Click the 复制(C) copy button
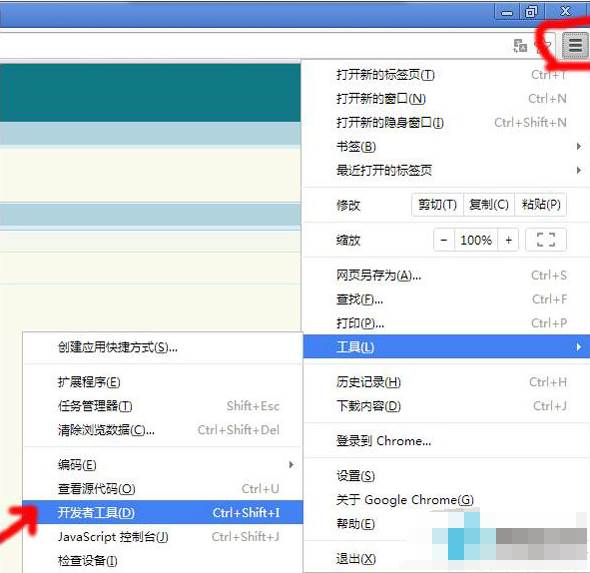 (x=489, y=205)
